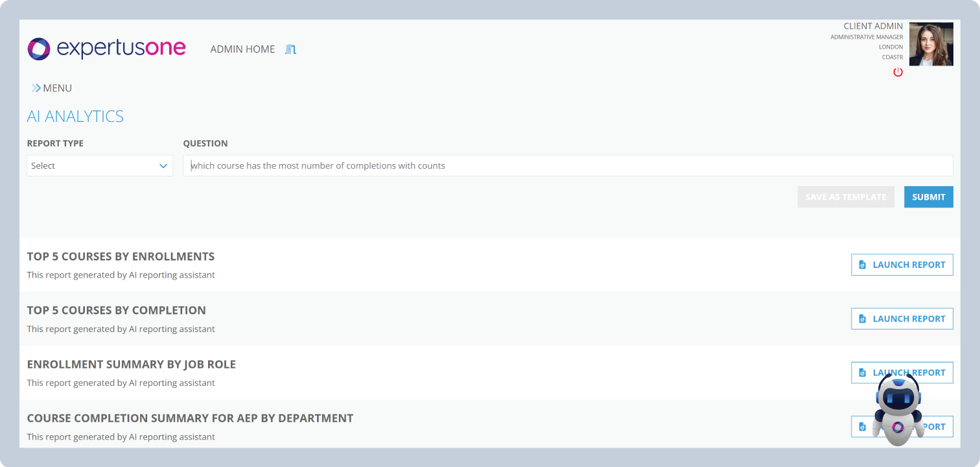Viewport: 980px width, 467px height.
Task: Select the Top 5 Courses by Enrollments title
Action: (x=121, y=256)
